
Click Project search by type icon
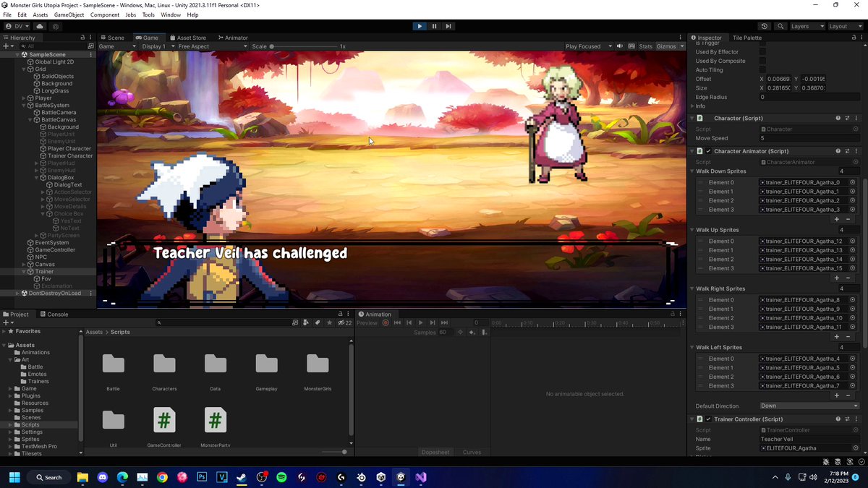(x=306, y=322)
